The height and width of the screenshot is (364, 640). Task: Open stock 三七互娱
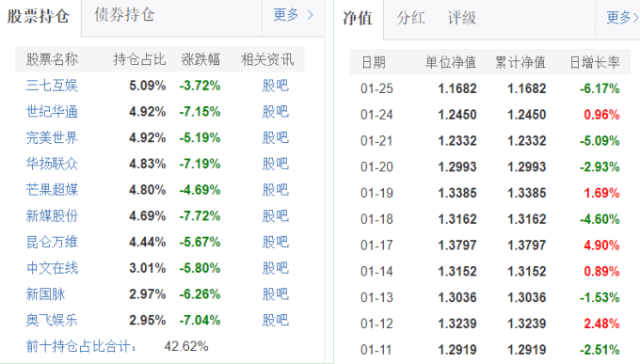(52, 86)
